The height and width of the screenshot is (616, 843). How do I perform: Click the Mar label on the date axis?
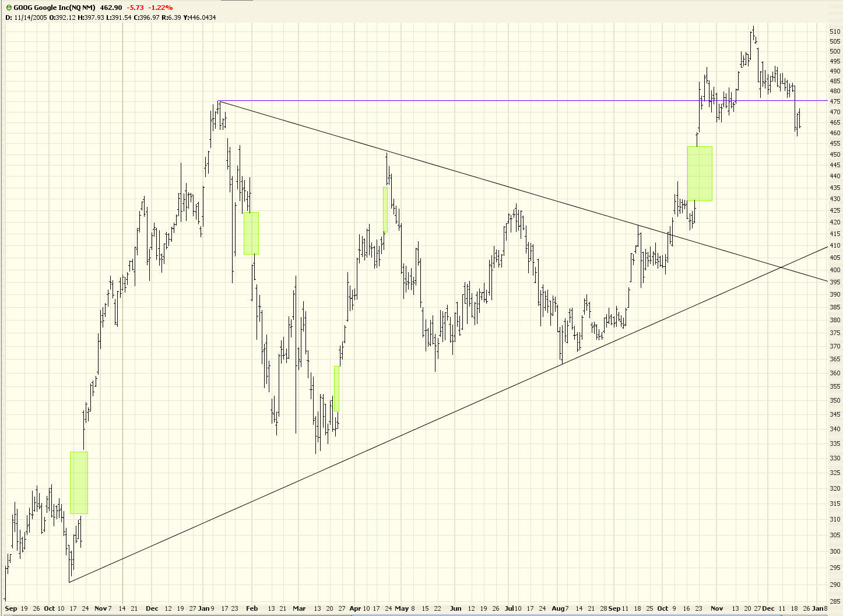point(299,608)
